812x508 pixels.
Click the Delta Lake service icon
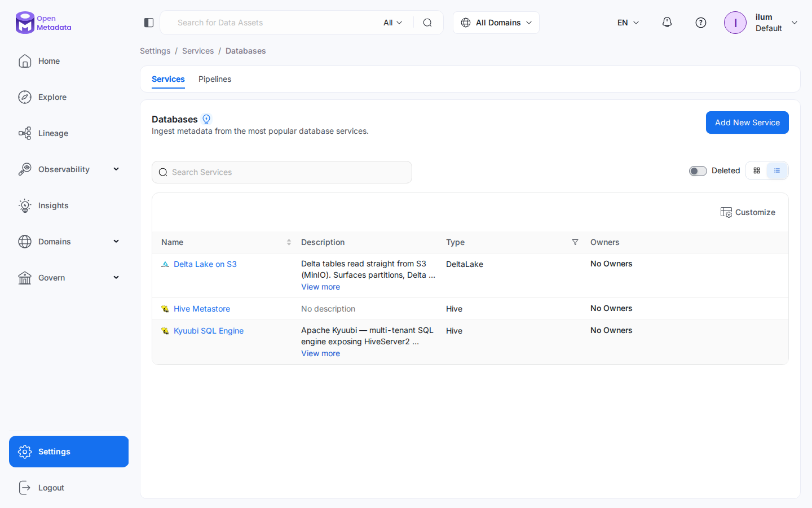165,264
